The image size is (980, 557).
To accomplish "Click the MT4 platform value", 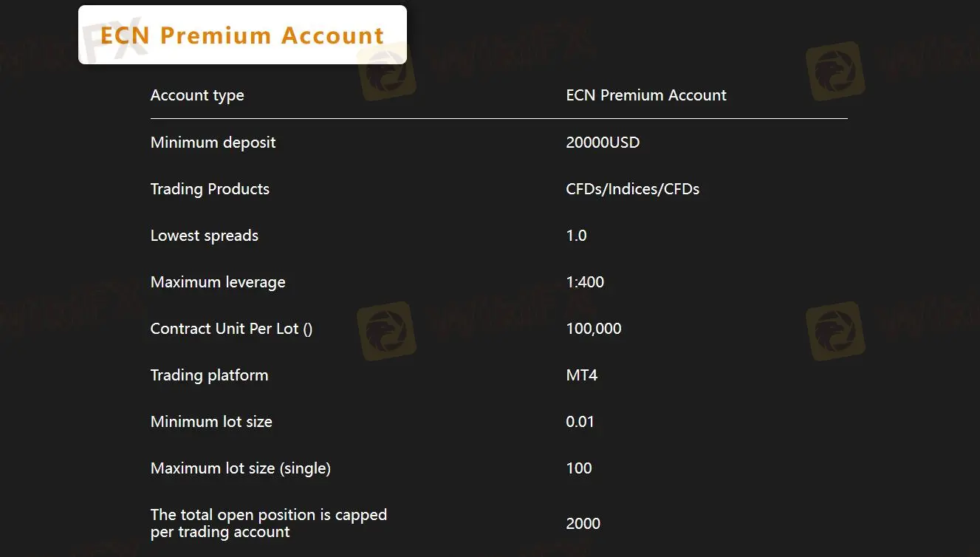I will pos(582,375).
